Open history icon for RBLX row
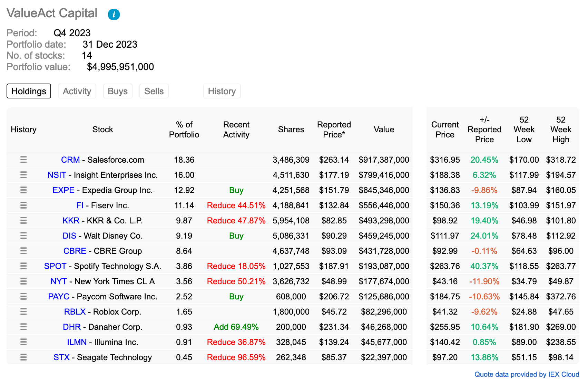This screenshot has height=384, width=588. click(23, 311)
